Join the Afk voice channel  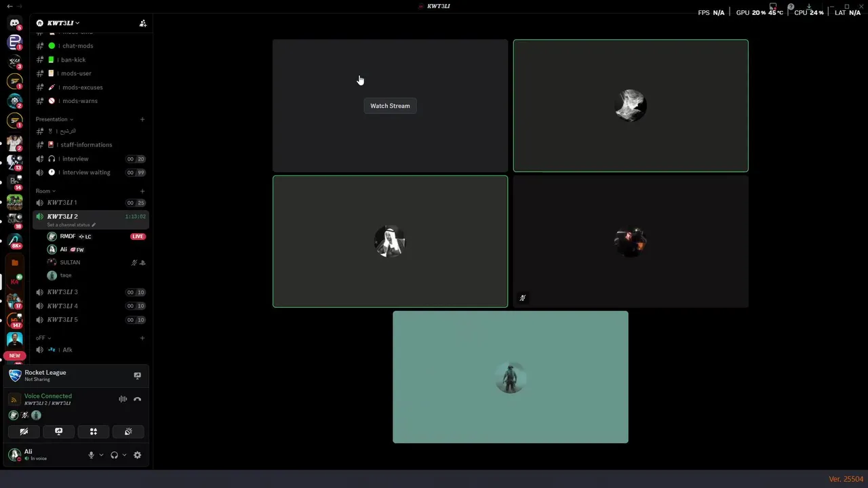(91, 350)
